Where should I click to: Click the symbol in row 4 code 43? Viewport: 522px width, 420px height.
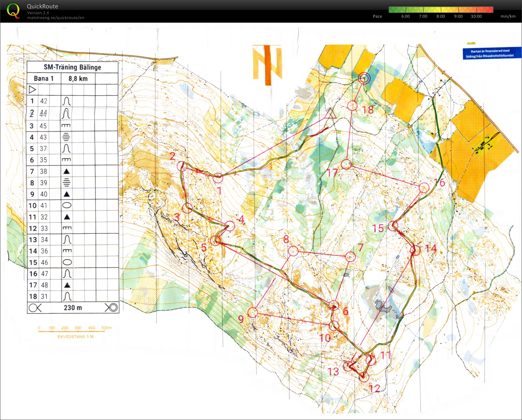(66, 137)
